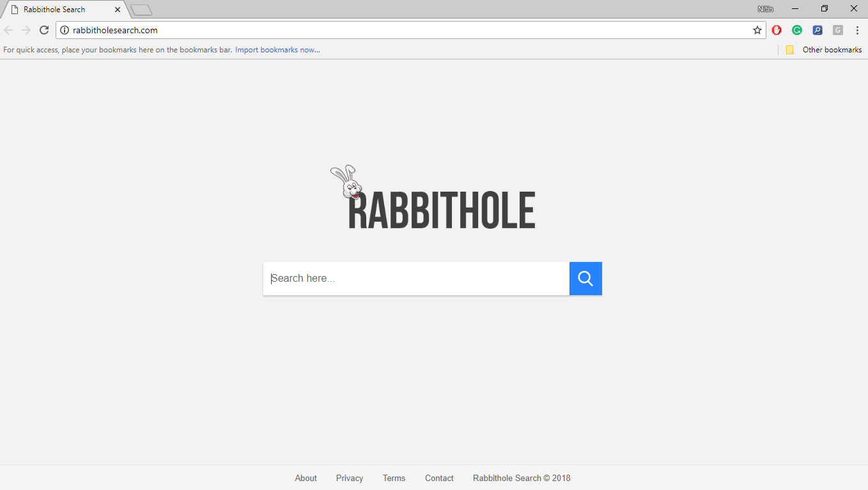Open the Chrome menu via three-dot icon

coord(857,29)
